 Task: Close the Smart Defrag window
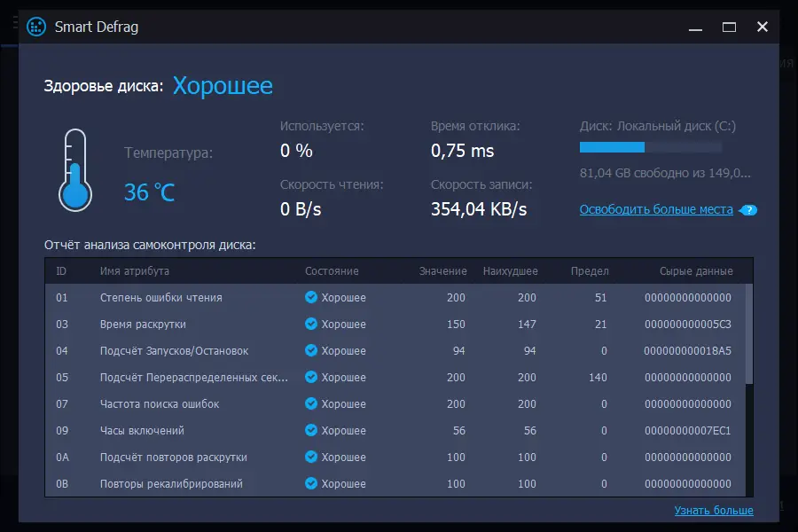tap(762, 27)
